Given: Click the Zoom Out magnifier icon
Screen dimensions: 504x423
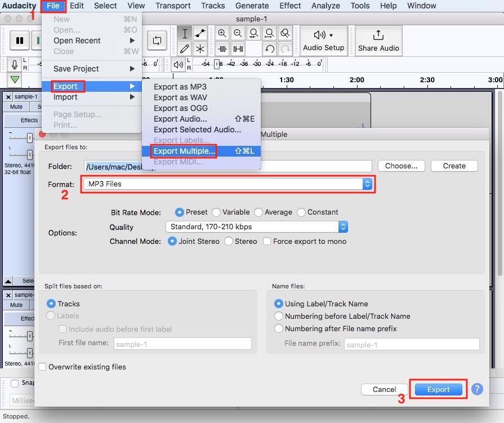Looking at the screenshot, I should (238, 33).
